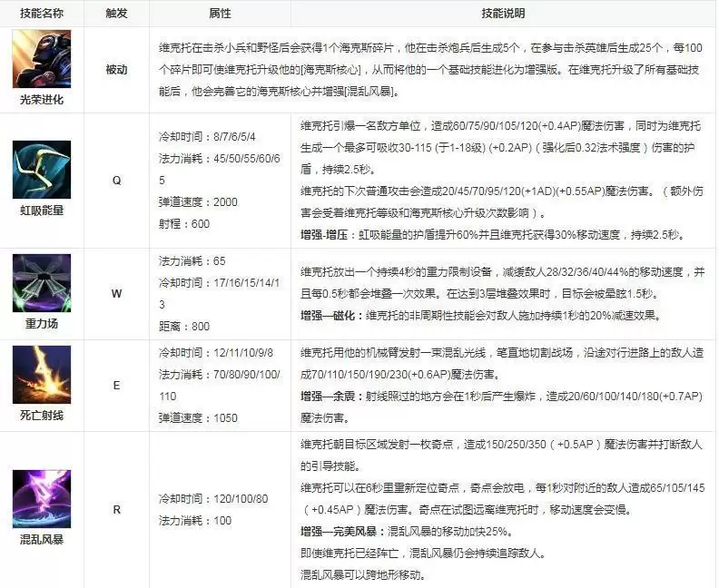
Task: Click the 死亡射线 E skill icon
Action: coord(42,375)
